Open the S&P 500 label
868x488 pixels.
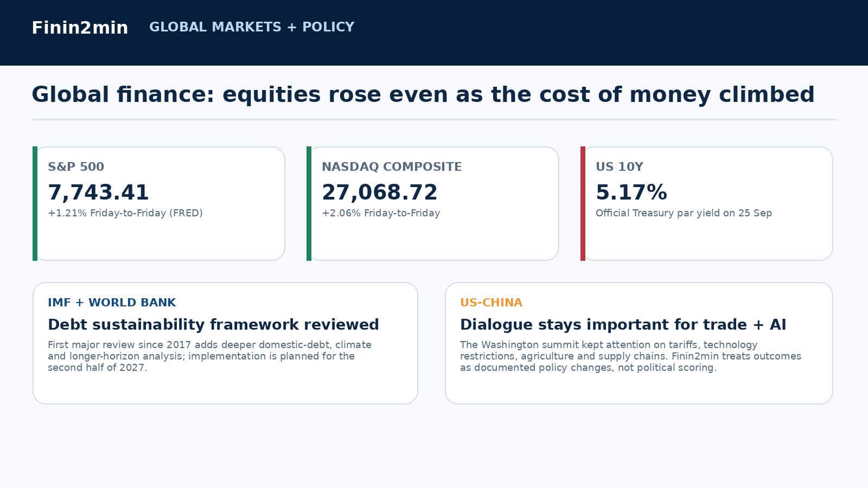[76, 167]
